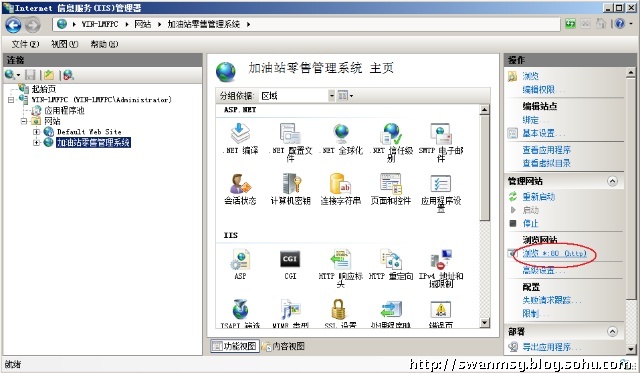Click the 停止 link
Viewport: 640px width, 373px height.
531,223
